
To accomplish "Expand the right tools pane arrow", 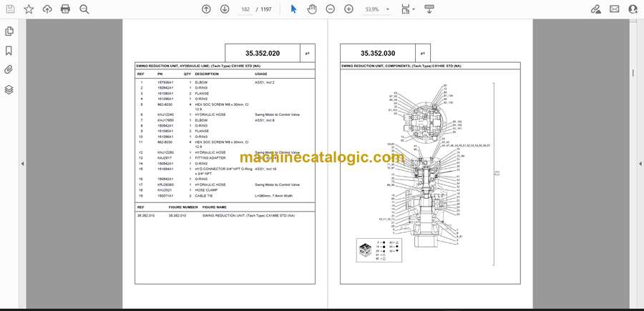I will click(x=640, y=164).
